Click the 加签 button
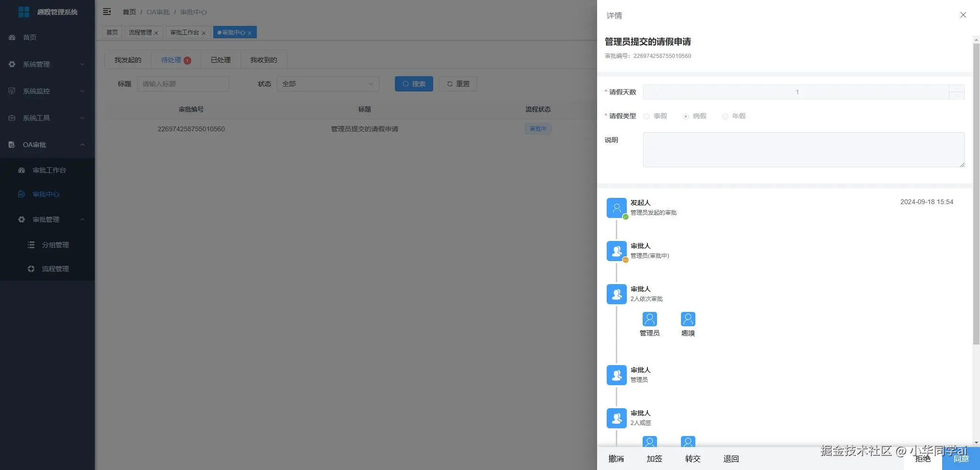 click(x=655, y=459)
